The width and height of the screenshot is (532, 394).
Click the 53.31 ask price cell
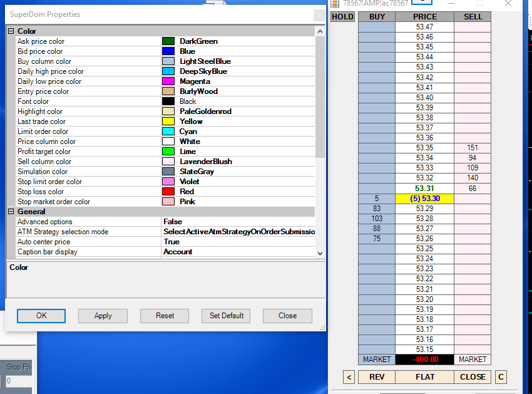click(x=424, y=189)
